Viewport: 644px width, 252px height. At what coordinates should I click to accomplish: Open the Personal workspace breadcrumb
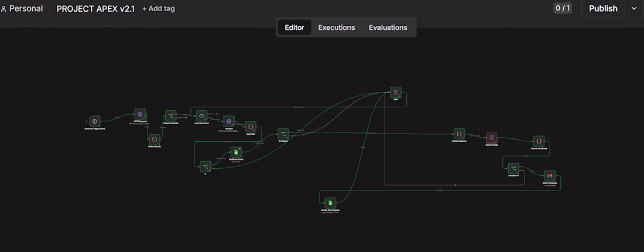(x=26, y=9)
